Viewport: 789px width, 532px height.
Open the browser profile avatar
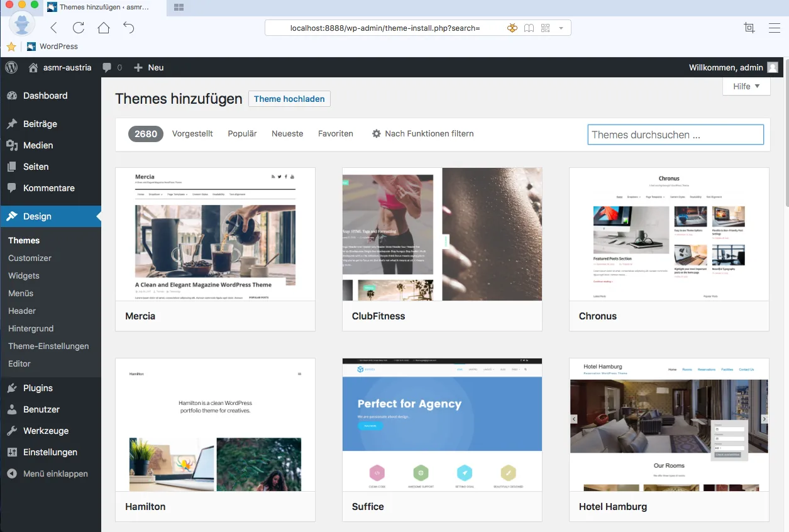(22, 25)
